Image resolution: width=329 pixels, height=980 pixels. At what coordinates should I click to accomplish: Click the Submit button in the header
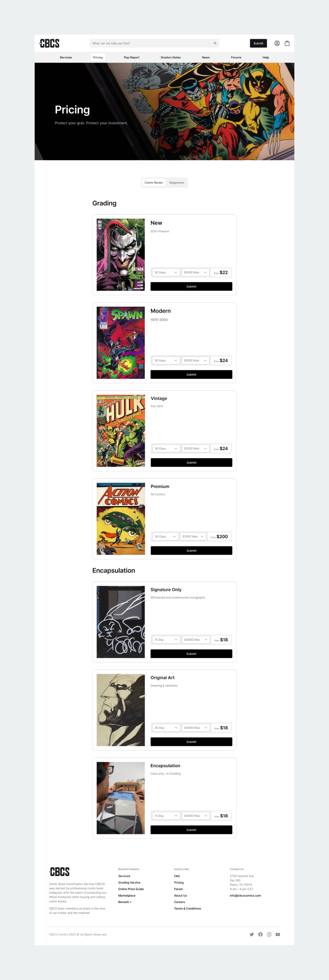258,43
